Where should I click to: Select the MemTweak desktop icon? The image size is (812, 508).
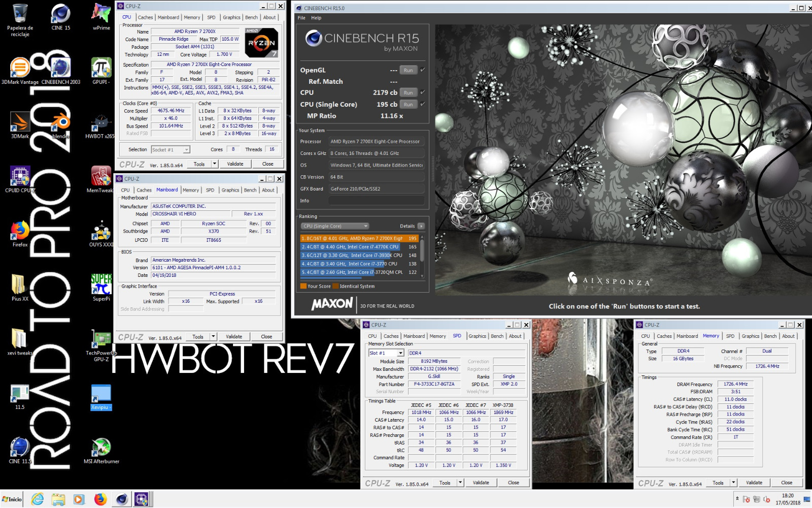pyautogui.click(x=101, y=179)
